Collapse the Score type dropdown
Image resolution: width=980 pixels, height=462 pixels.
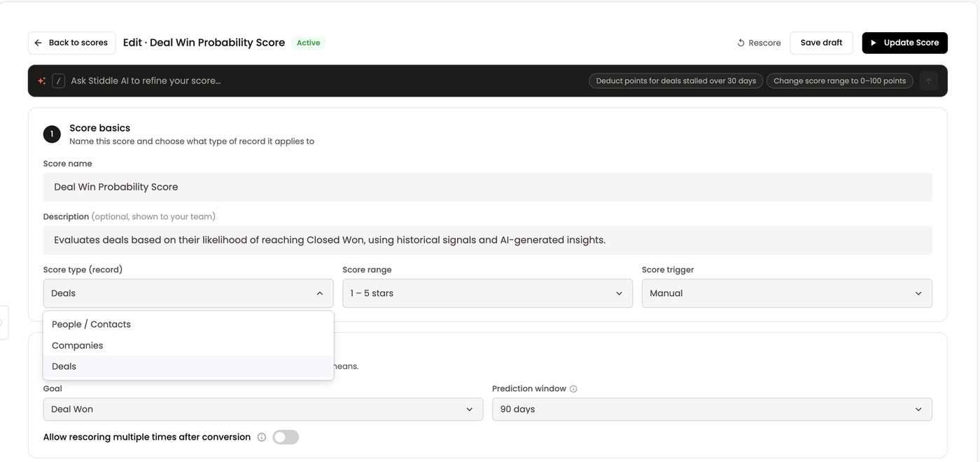pyautogui.click(x=188, y=293)
